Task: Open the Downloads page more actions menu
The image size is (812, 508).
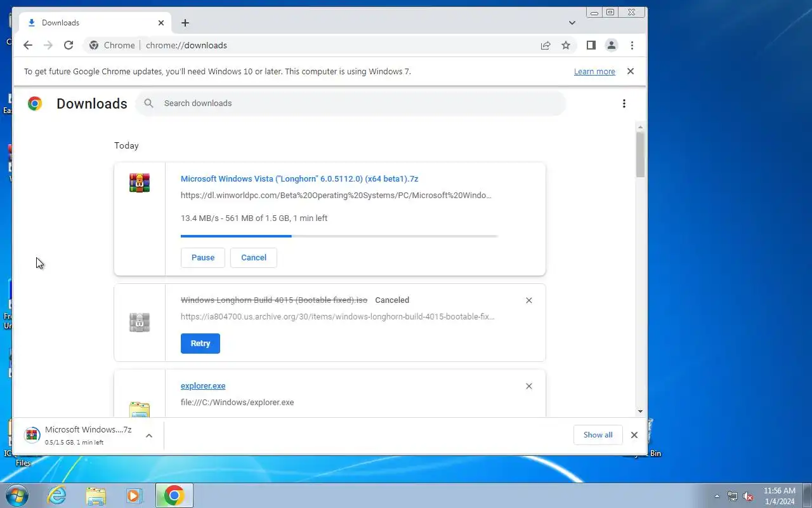Action: coord(624,104)
